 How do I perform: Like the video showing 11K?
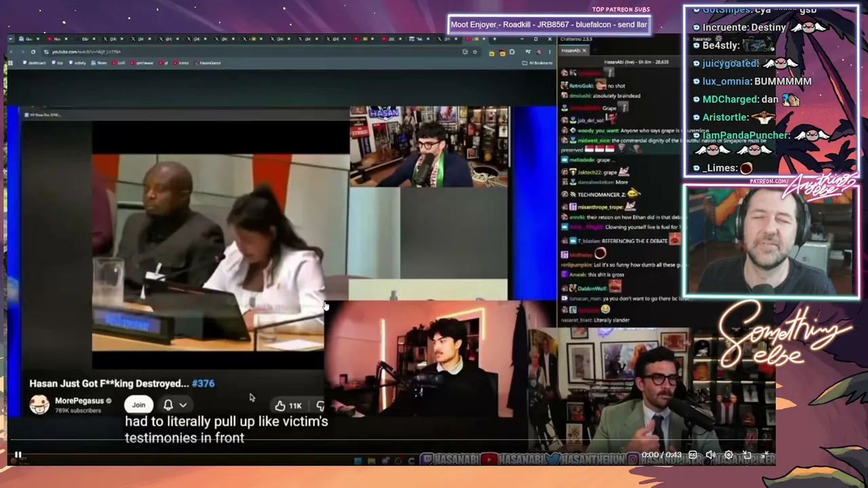288,405
